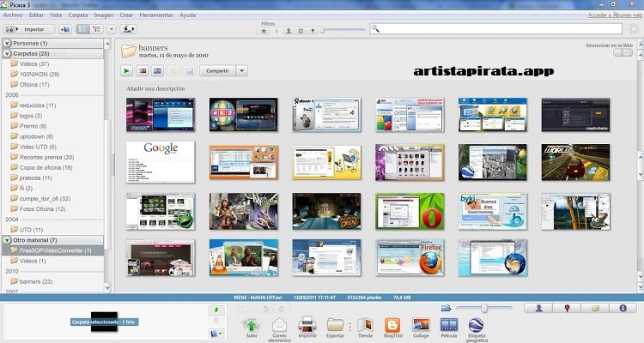Viewport: 644px width, 343px height.
Task: Toggle the faces filter icon
Action: (x=289, y=31)
